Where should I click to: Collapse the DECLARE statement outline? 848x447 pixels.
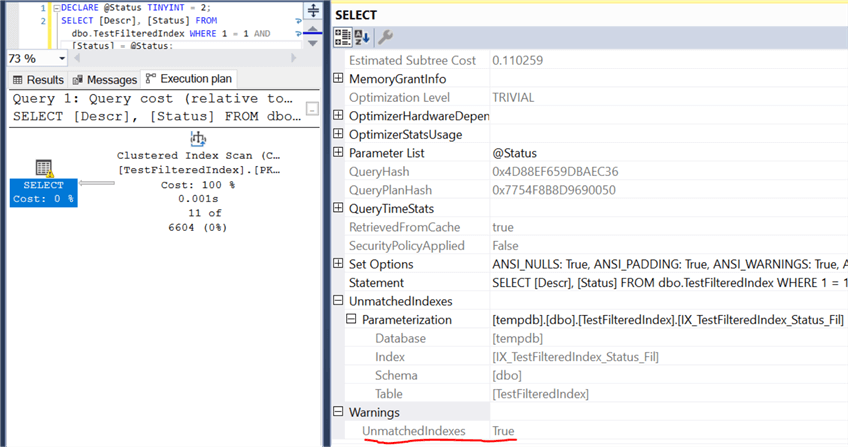56,8
